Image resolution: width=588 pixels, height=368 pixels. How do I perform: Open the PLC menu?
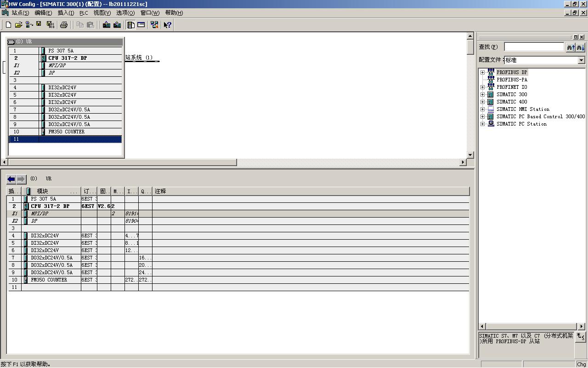click(84, 13)
